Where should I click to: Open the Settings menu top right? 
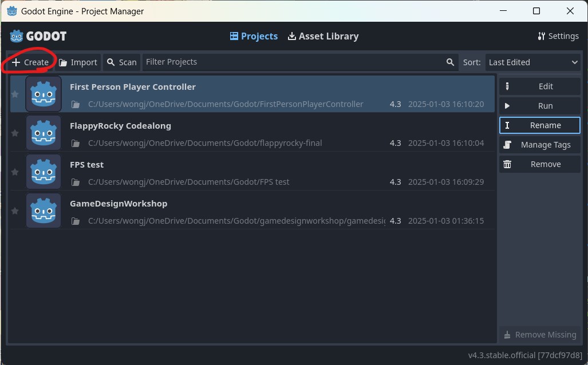tap(558, 35)
